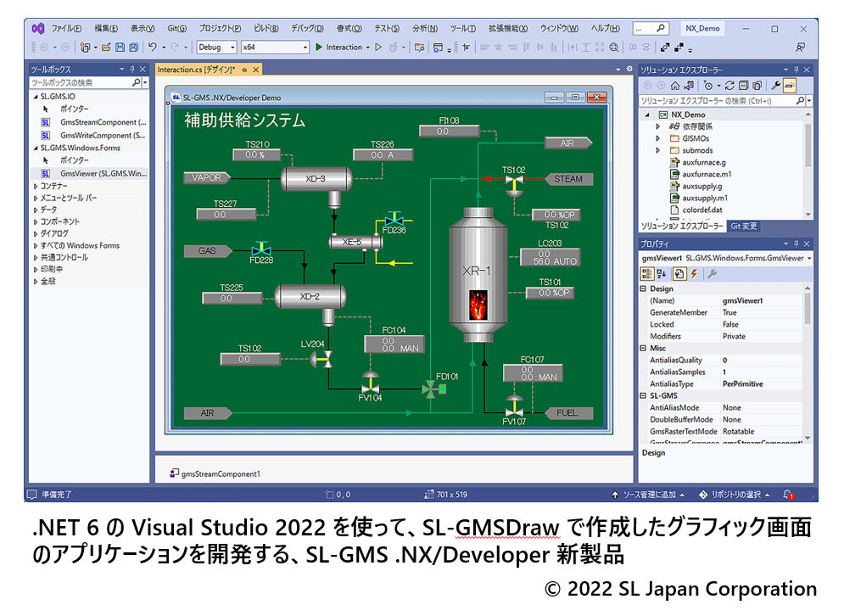Click NX_Demo solution name button in title bar

[x=702, y=29]
